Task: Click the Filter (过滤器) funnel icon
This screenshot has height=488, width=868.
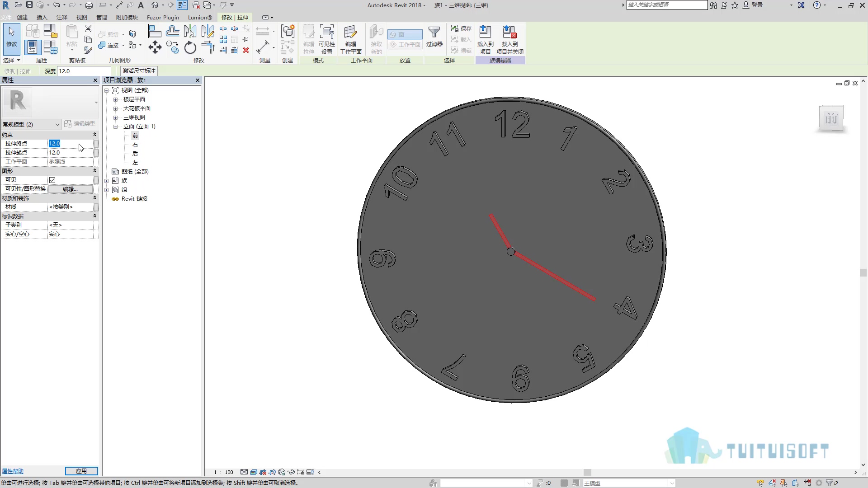Action: click(x=434, y=36)
